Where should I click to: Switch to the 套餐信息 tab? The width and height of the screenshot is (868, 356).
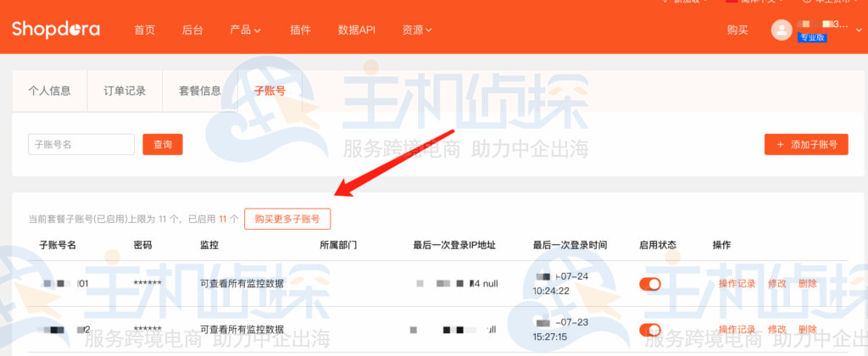point(200,91)
